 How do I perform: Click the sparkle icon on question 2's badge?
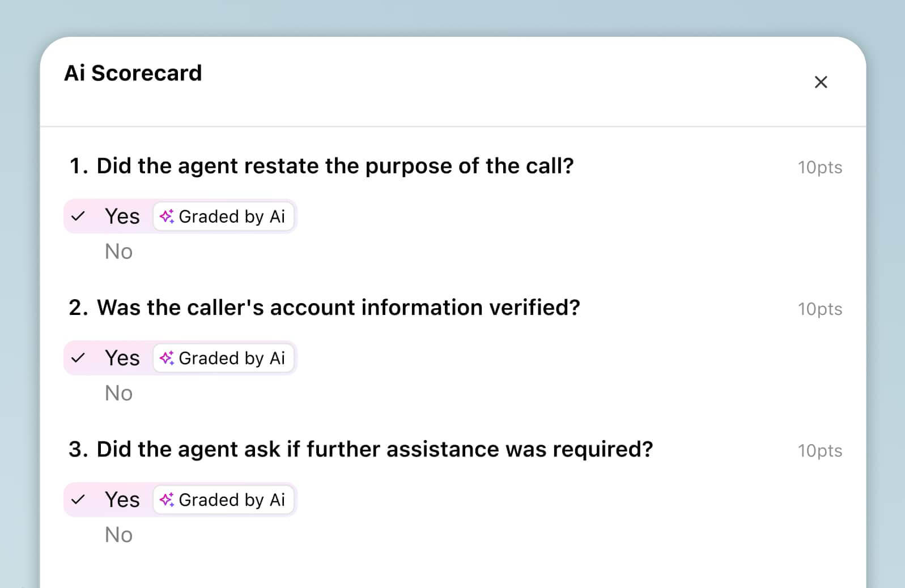[x=167, y=358]
